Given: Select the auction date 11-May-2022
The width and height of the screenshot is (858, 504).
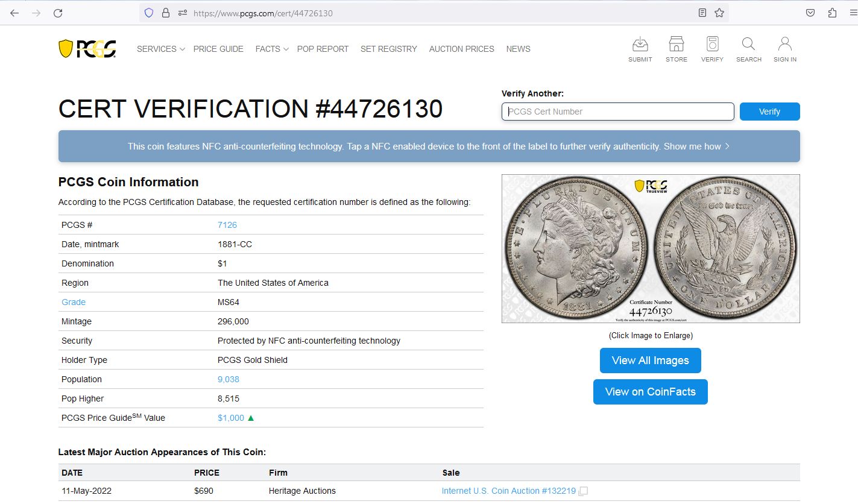Looking at the screenshot, I should pyautogui.click(x=86, y=491).
